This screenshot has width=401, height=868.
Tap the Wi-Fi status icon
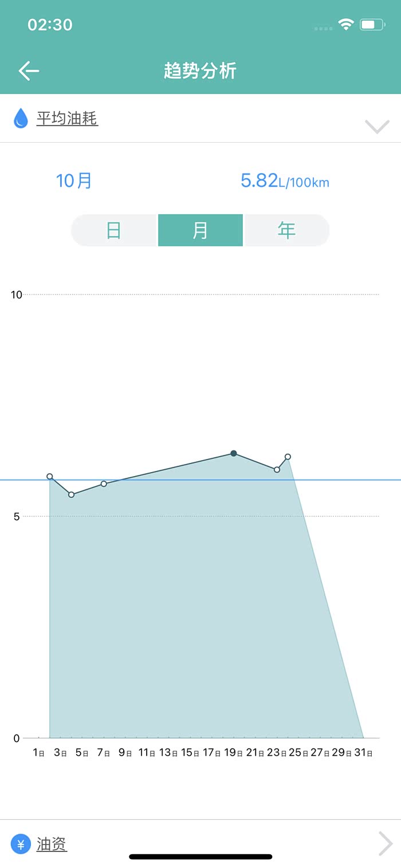[x=345, y=24]
